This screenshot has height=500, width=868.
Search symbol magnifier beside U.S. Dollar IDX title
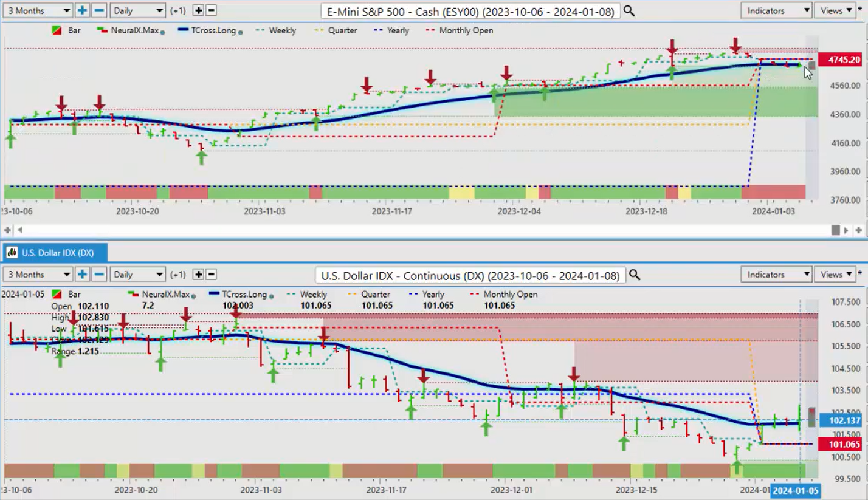coord(634,275)
